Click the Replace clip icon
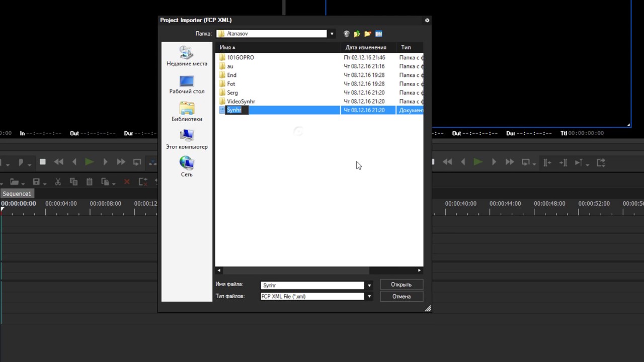The height and width of the screenshot is (362, 644). click(105, 182)
